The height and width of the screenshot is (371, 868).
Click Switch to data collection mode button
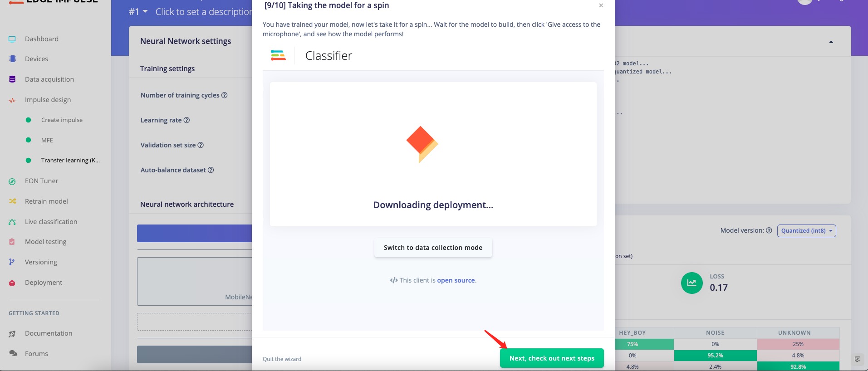[x=433, y=248]
